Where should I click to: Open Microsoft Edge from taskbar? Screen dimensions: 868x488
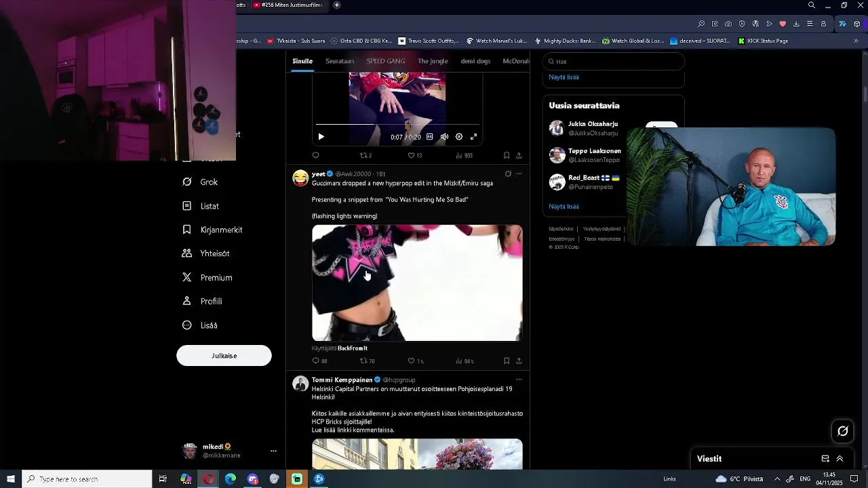tap(231, 479)
